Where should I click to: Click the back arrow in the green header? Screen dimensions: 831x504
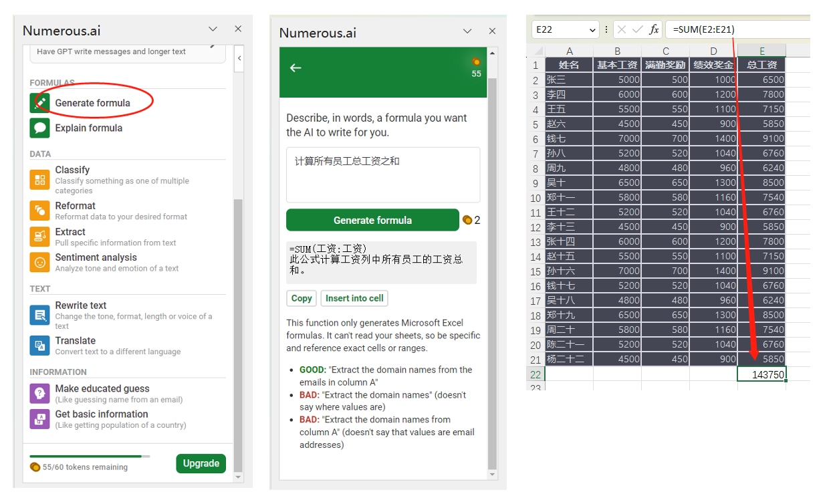click(295, 68)
